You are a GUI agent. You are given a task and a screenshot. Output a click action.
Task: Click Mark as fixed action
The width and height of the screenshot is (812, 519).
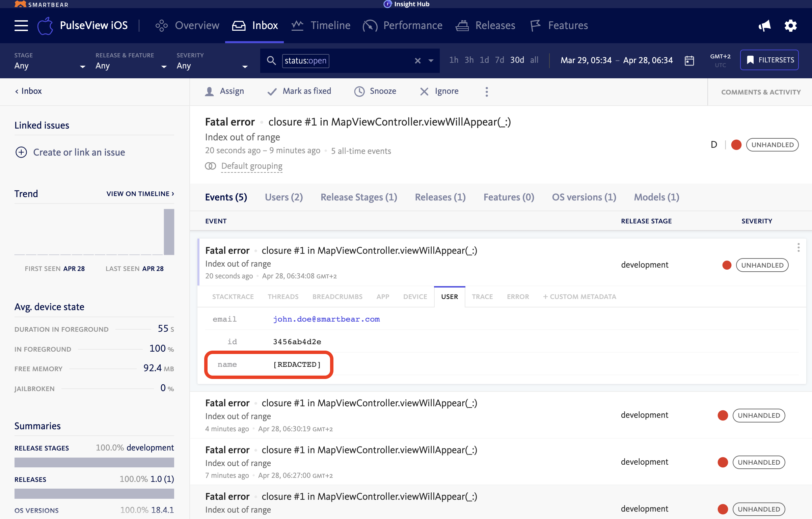pos(299,91)
